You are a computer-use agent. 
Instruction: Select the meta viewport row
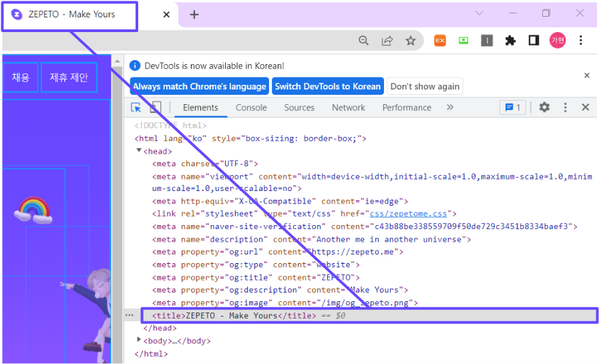point(372,182)
